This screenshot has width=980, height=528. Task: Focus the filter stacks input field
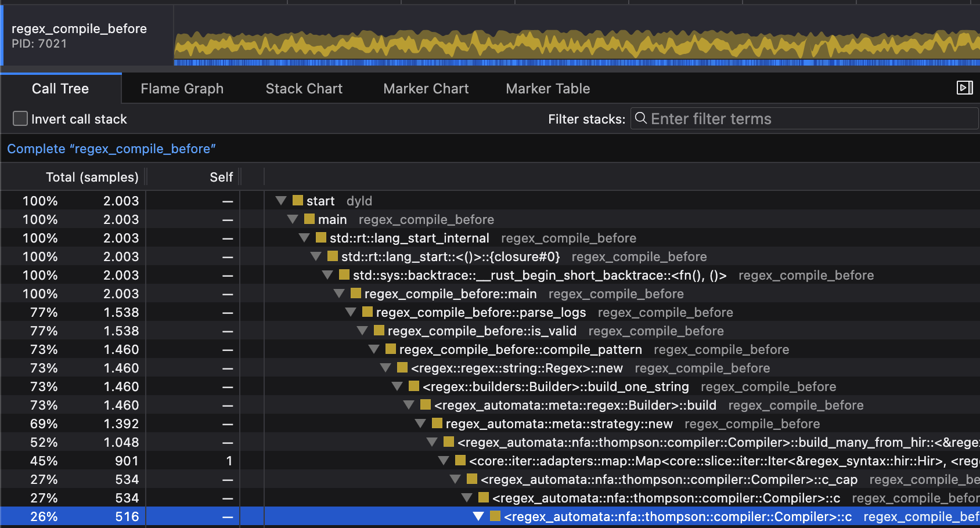[804, 118]
